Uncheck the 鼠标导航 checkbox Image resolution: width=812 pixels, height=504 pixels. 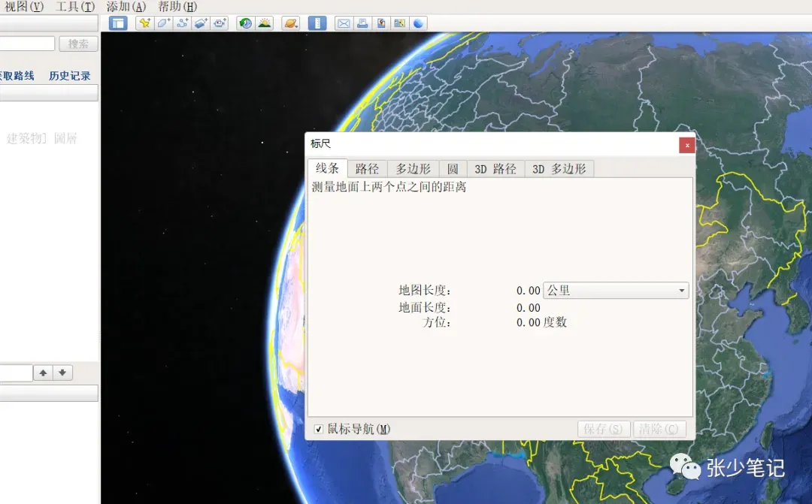coord(319,429)
